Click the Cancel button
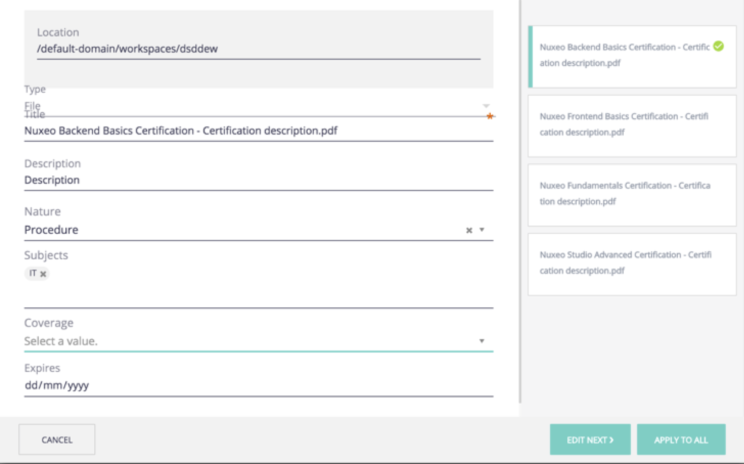The width and height of the screenshot is (744, 464). (x=57, y=439)
